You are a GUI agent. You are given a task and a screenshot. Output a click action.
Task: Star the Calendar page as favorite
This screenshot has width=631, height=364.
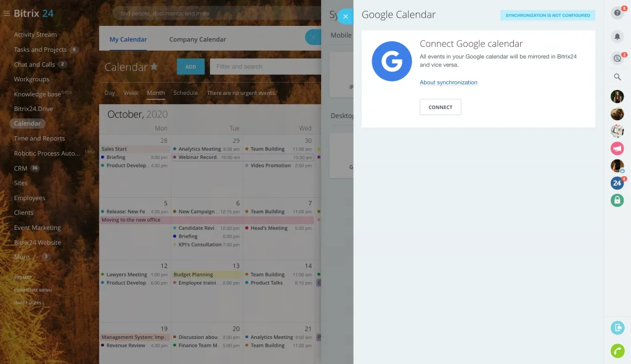pos(154,67)
